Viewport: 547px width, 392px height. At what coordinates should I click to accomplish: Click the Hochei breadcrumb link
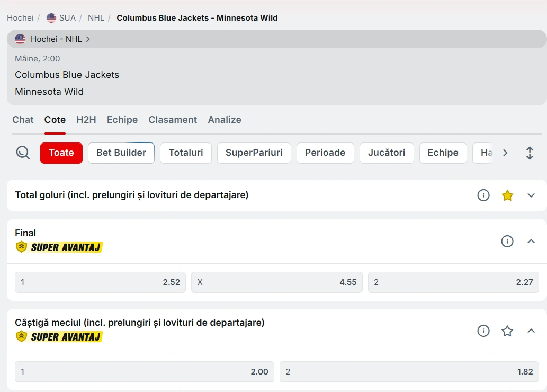coord(20,18)
